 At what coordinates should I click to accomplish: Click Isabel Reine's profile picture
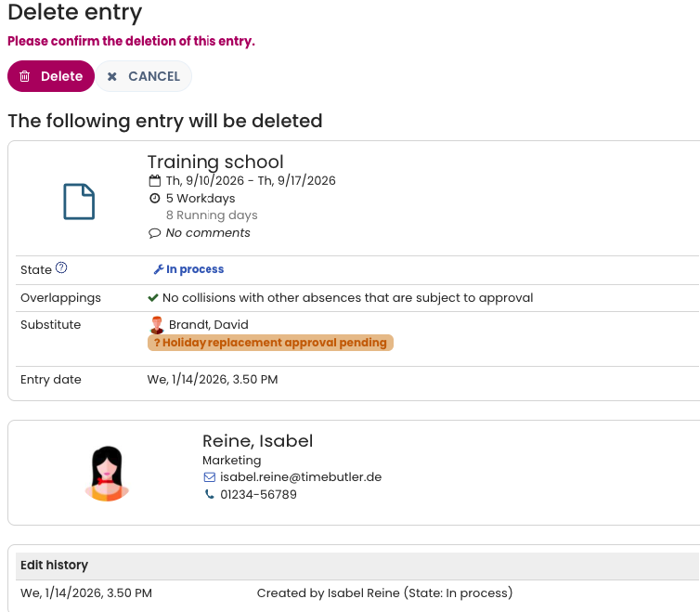tap(106, 473)
